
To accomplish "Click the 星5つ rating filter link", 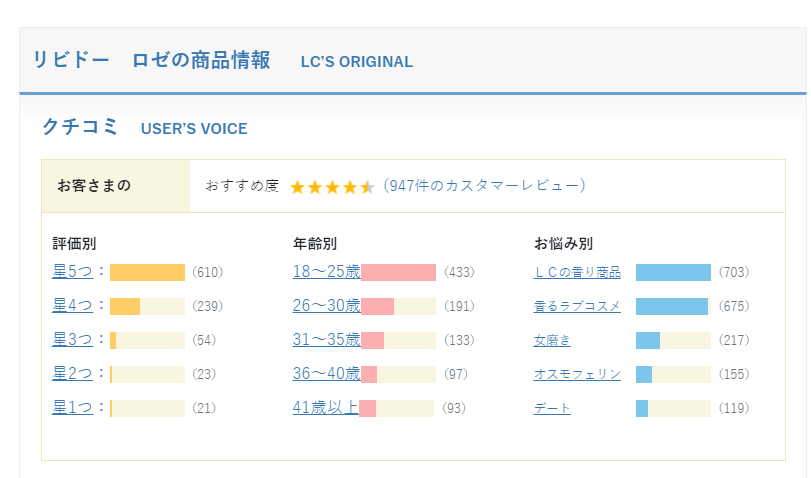I will 72,272.
